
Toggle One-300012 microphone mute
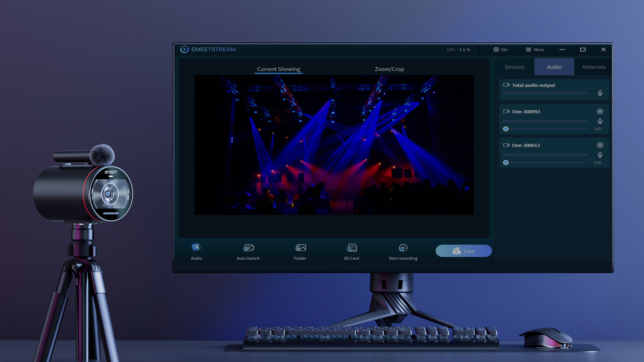coord(600,155)
